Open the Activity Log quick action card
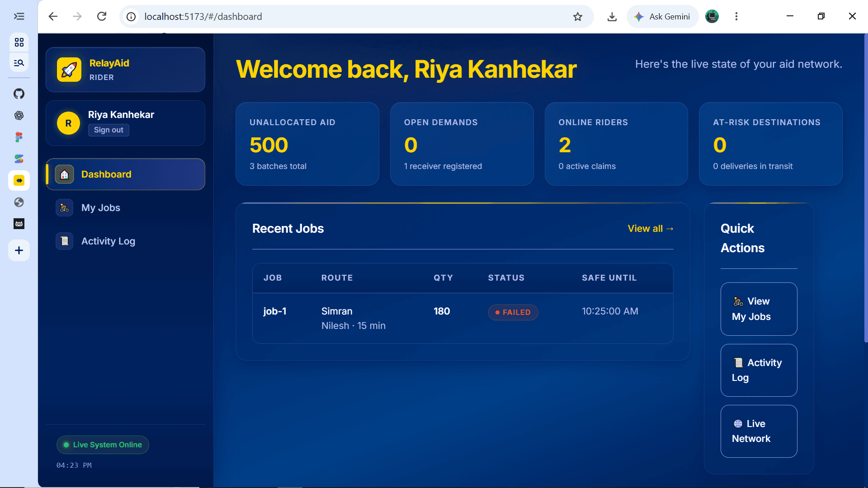The height and width of the screenshot is (488, 868). click(x=759, y=371)
